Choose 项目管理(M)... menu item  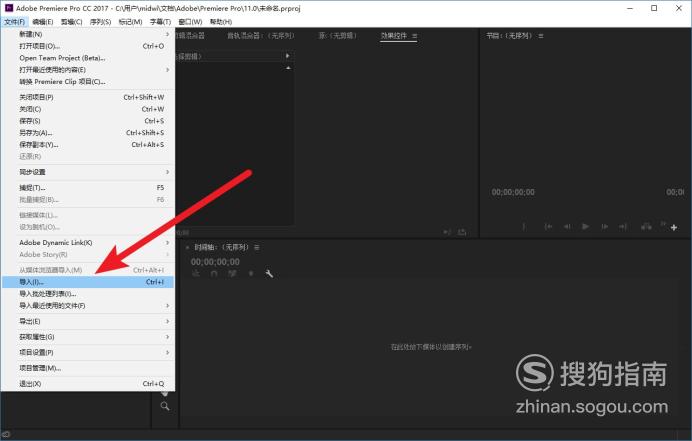88,368
